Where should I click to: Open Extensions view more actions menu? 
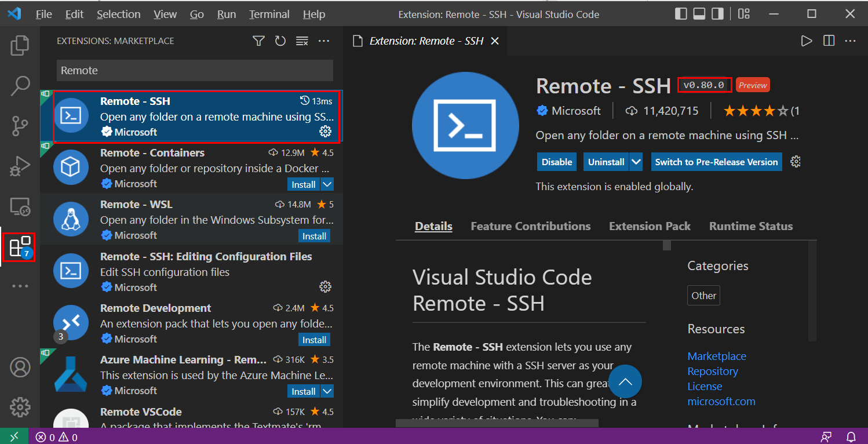324,41
